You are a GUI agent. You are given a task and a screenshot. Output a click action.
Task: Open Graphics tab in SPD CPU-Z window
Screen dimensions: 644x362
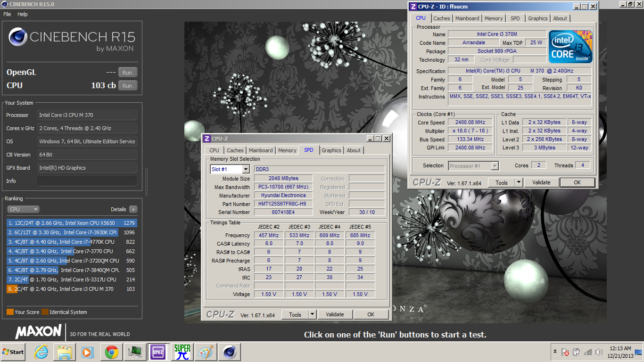[331, 150]
